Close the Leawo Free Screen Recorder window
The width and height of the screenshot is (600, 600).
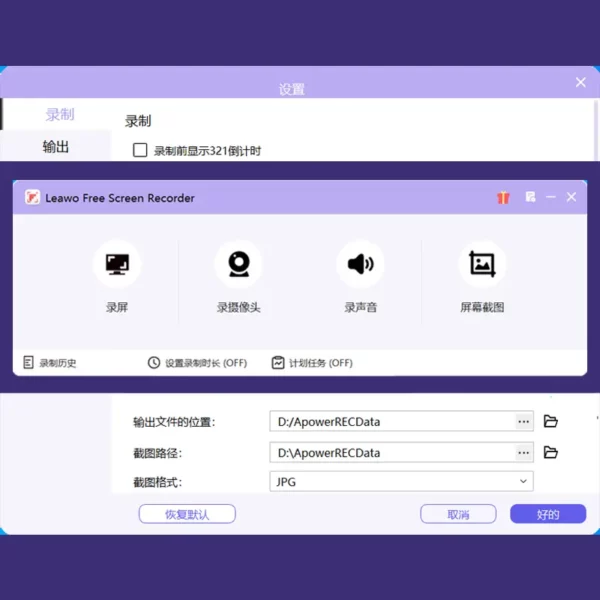point(571,197)
